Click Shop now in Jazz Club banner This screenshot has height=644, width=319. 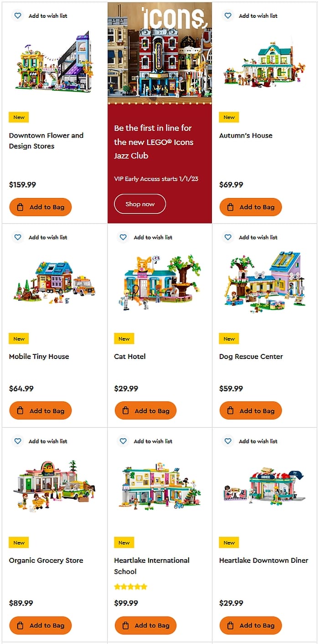click(140, 204)
